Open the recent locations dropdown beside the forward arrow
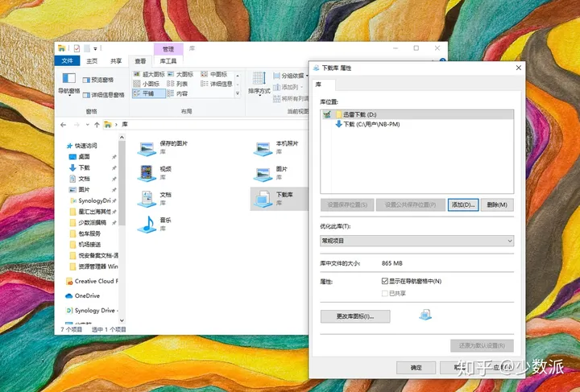The width and height of the screenshot is (580, 392). (x=87, y=125)
